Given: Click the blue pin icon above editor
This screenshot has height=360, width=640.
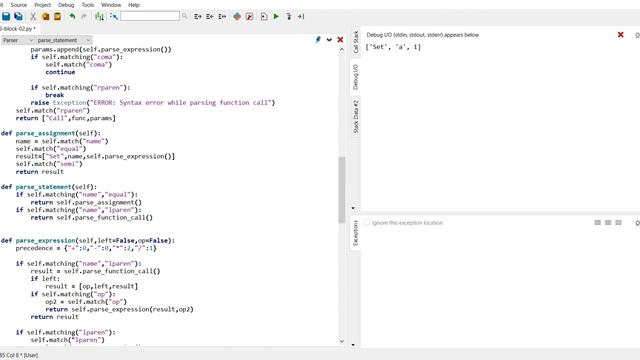Looking at the screenshot, I should [x=318, y=40].
